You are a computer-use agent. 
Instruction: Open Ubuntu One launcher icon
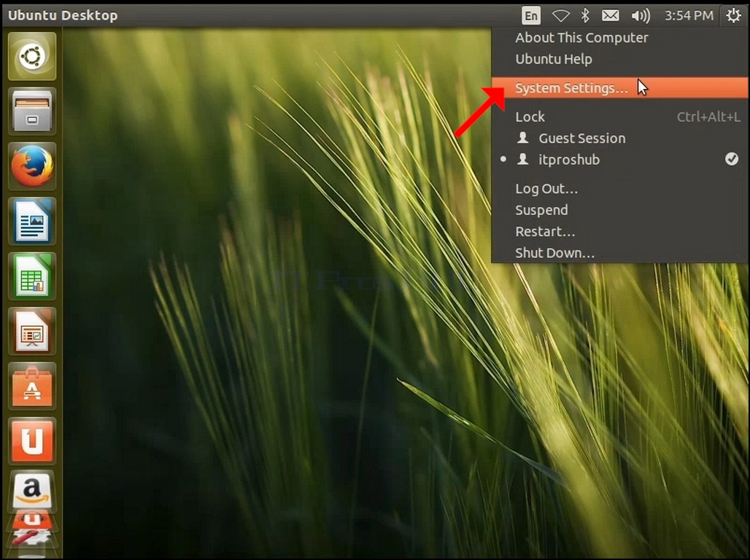[32, 441]
